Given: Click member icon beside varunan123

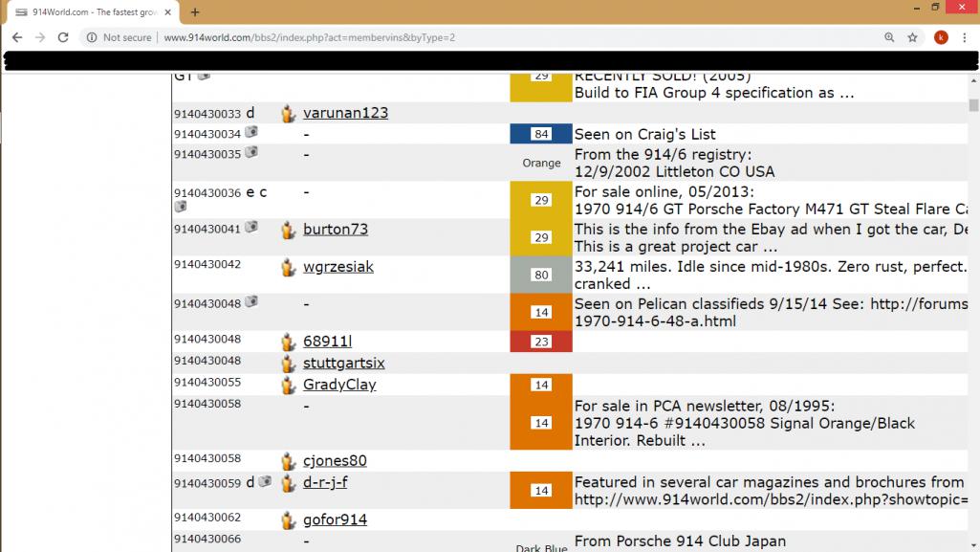Looking at the screenshot, I should pyautogui.click(x=288, y=113).
